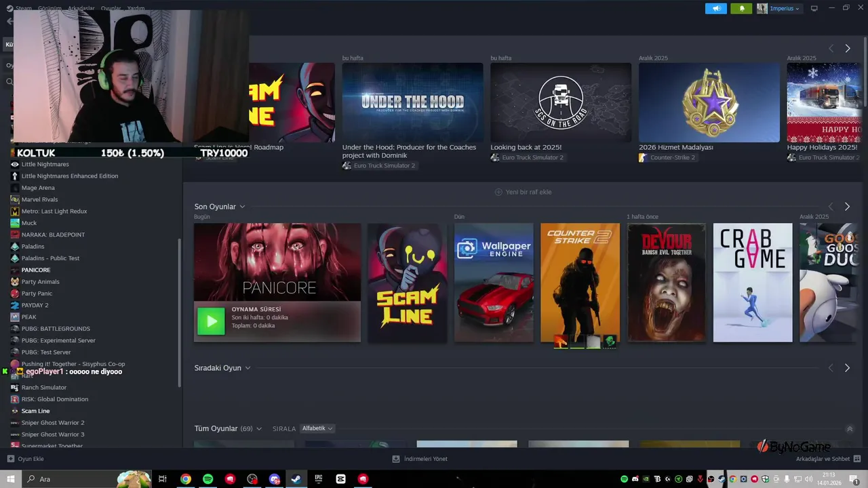Click the PAYDAY 2 game icon

(x=15, y=305)
